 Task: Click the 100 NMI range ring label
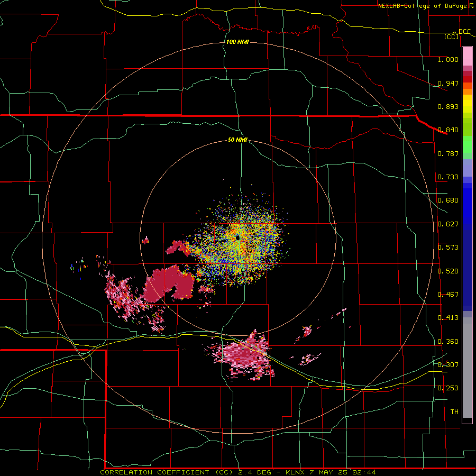237,42
